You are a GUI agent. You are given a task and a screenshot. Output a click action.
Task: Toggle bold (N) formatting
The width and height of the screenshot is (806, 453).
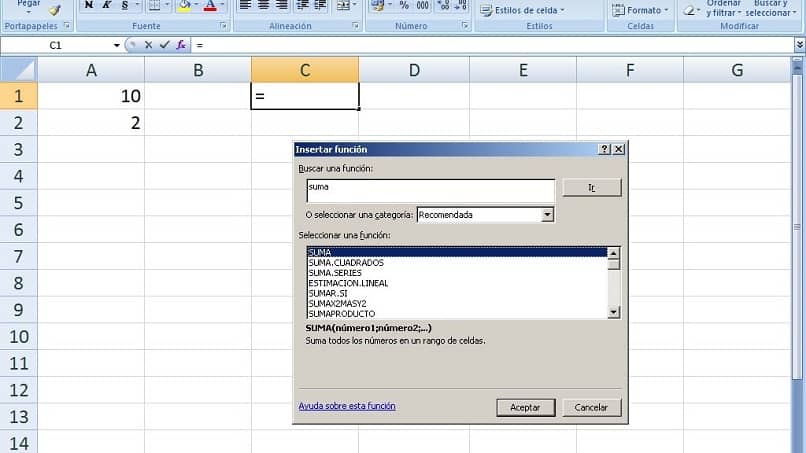click(89, 5)
